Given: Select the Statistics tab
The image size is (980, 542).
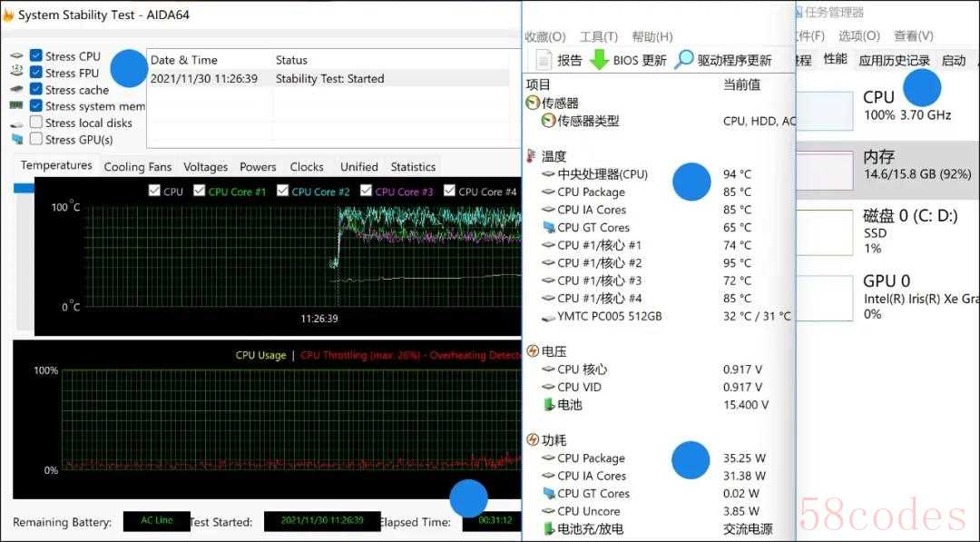Looking at the screenshot, I should (x=413, y=167).
